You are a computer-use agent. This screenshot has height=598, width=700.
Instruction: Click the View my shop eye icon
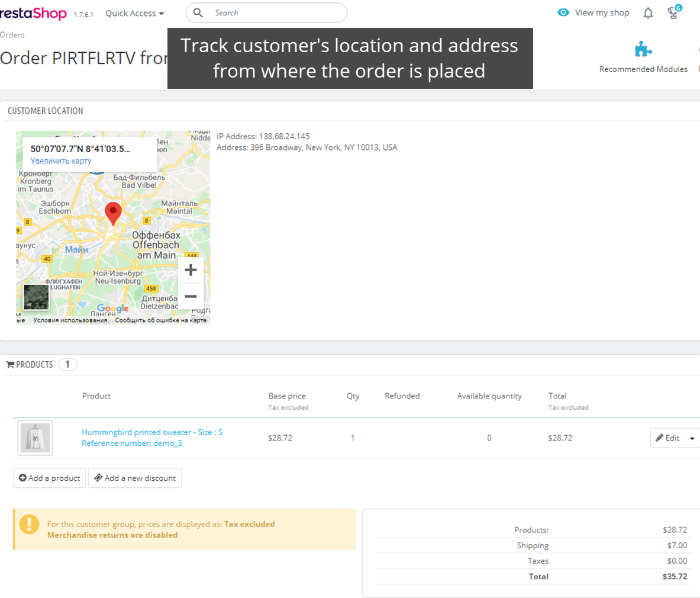point(563,12)
